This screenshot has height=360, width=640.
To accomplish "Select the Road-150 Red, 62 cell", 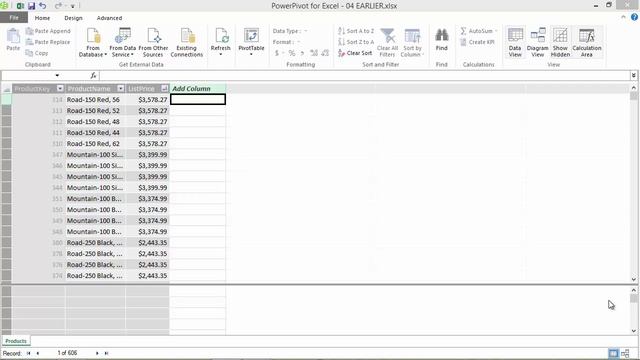I will pyautogui.click(x=95, y=144).
